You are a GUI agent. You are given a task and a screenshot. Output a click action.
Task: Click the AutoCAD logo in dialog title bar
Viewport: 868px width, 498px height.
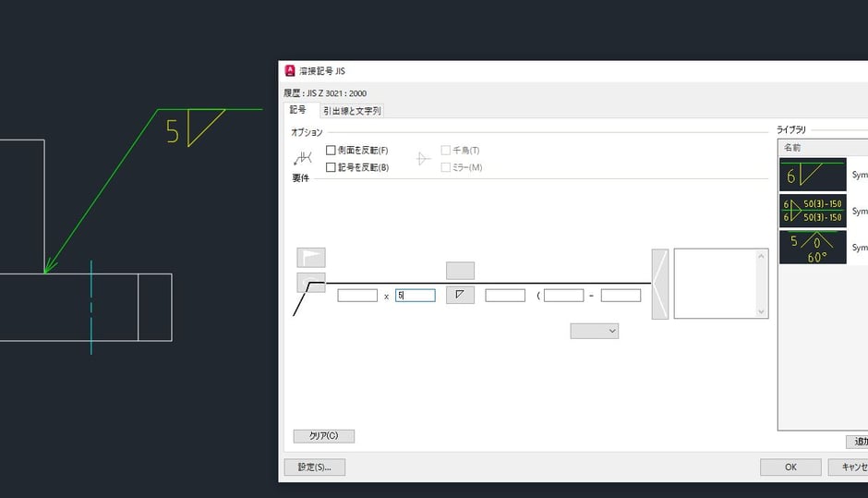click(290, 71)
